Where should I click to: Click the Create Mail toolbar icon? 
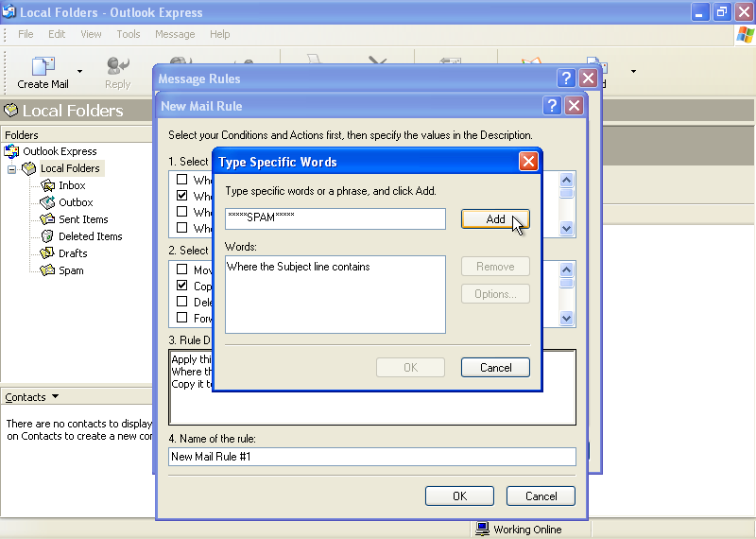pos(43,66)
